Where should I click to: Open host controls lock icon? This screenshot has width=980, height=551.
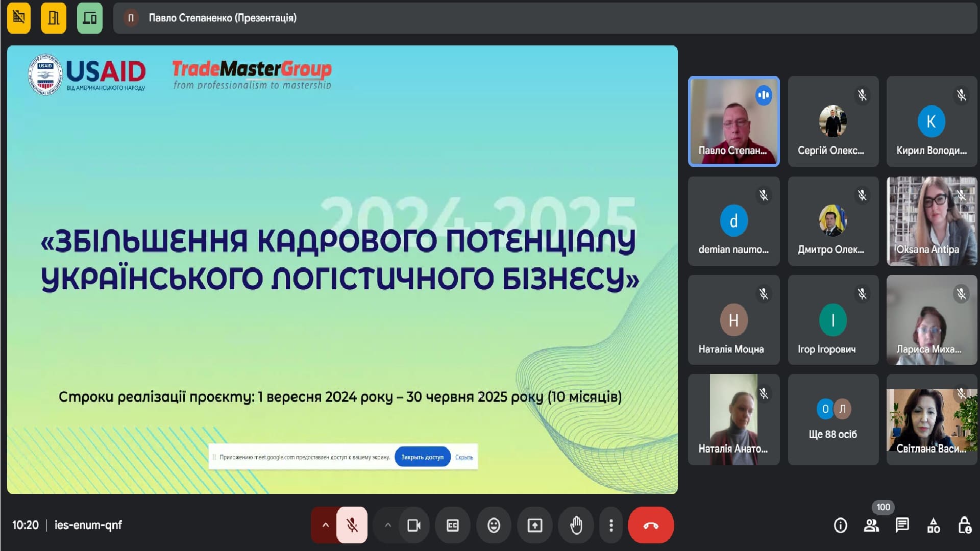point(964,525)
